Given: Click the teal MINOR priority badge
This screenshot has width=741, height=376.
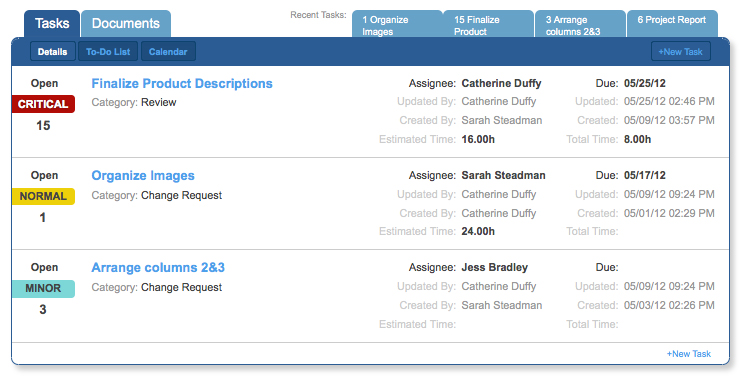Looking at the screenshot, I should click(43, 288).
